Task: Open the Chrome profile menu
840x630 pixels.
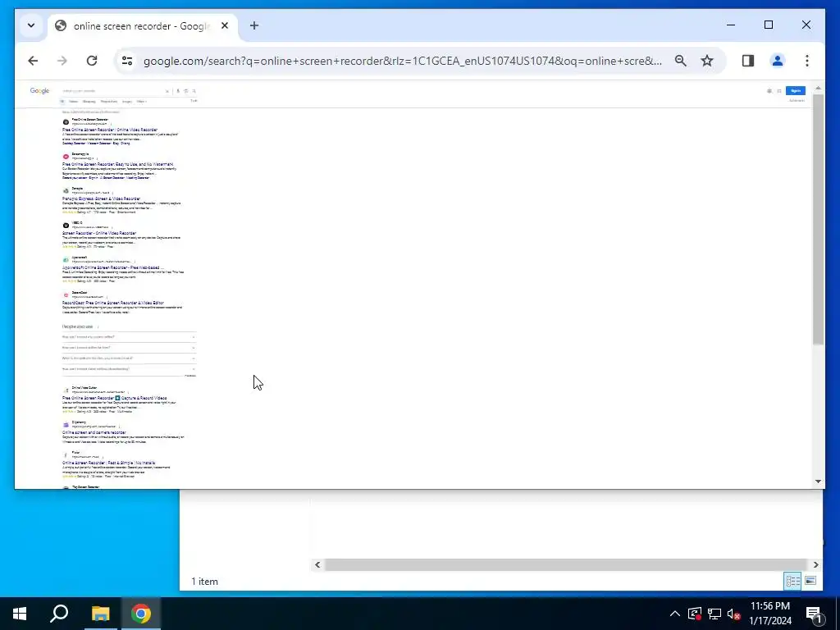Action: (778, 61)
